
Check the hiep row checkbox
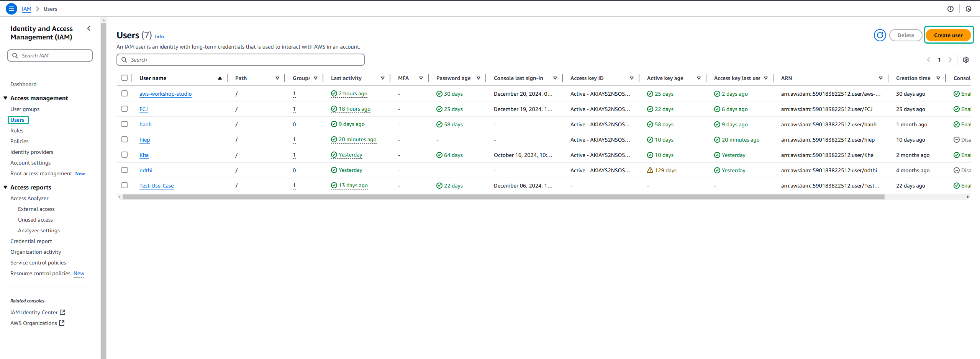tap(125, 139)
